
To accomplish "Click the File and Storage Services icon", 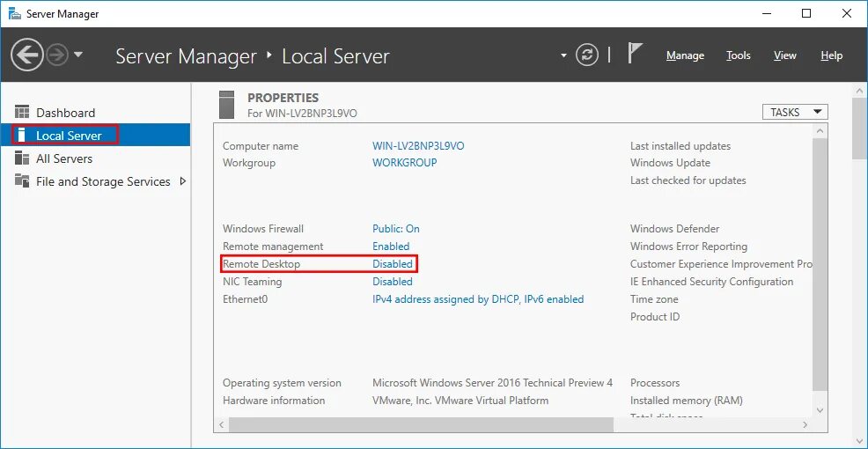I will click(23, 181).
